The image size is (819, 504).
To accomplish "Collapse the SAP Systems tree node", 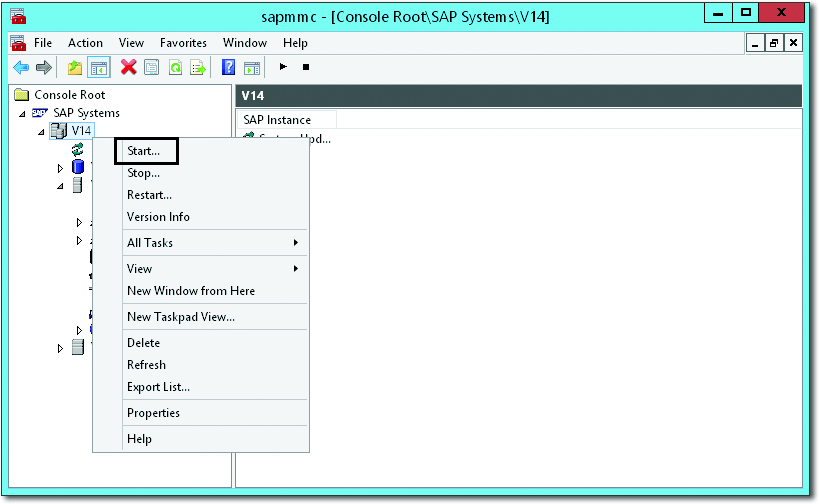I will click(22, 114).
